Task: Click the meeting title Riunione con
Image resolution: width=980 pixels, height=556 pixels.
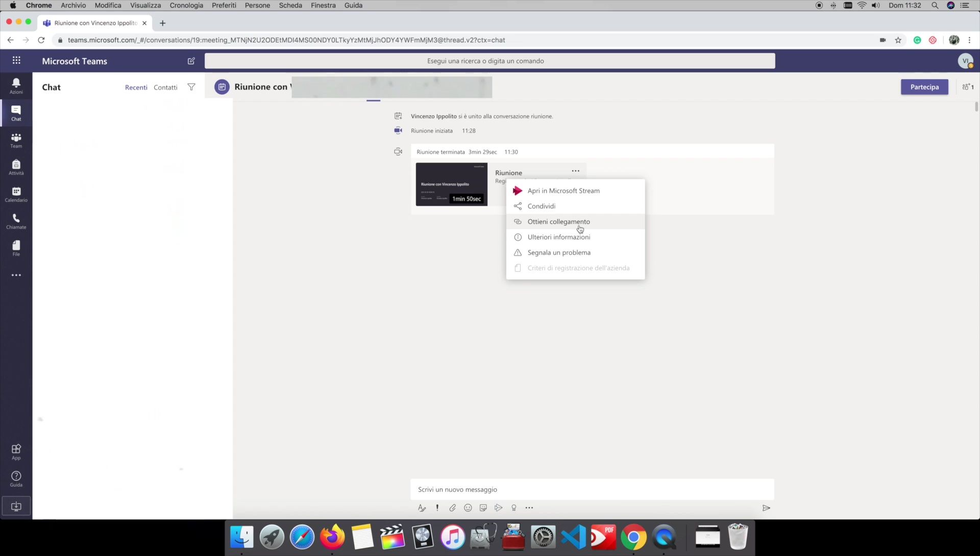Action: coord(261,87)
